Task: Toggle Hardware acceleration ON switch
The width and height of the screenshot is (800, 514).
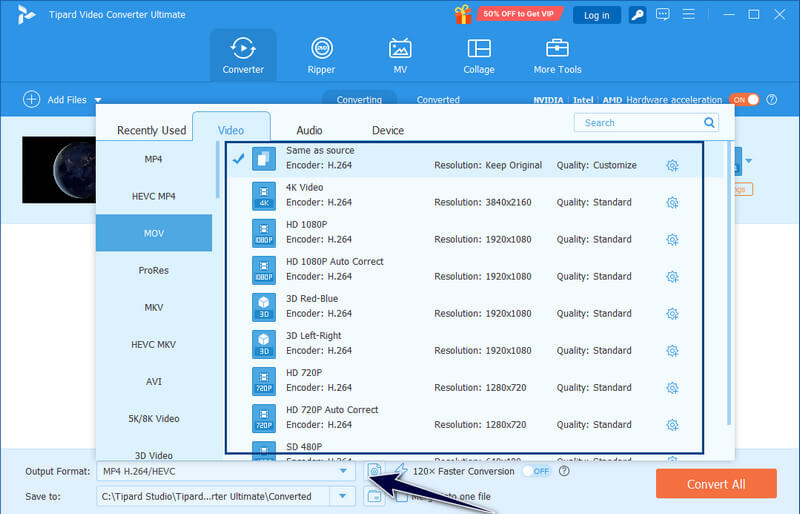Action: 744,100
